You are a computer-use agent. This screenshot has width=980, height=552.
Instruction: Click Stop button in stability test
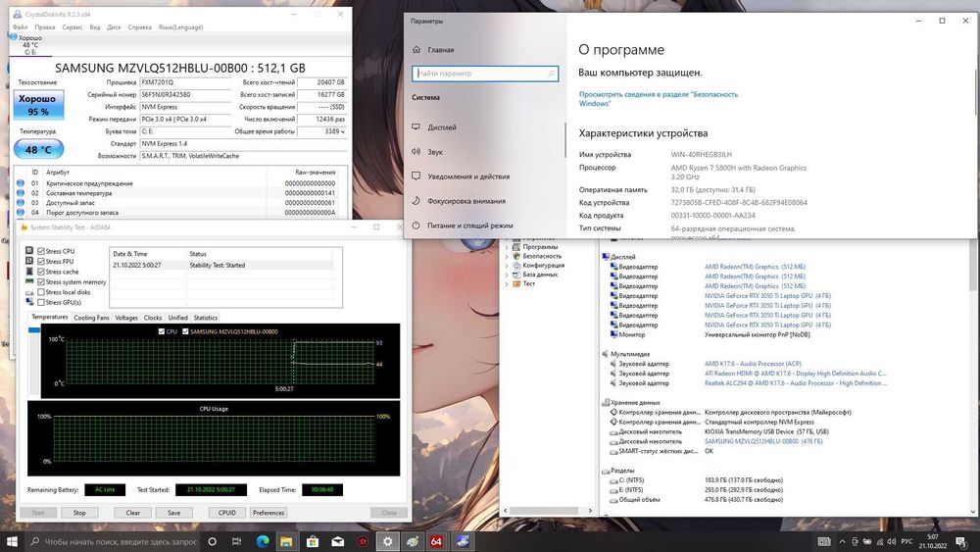(79, 513)
